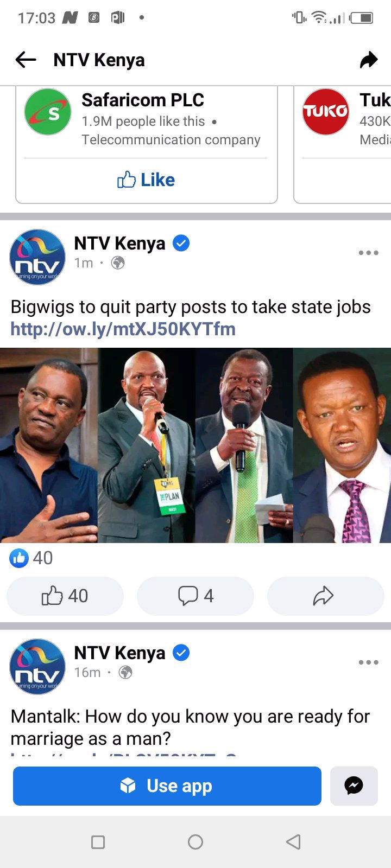391x868 pixels.
Task: Go home with Android circle button
Action: pyautogui.click(x=195, y=842)
